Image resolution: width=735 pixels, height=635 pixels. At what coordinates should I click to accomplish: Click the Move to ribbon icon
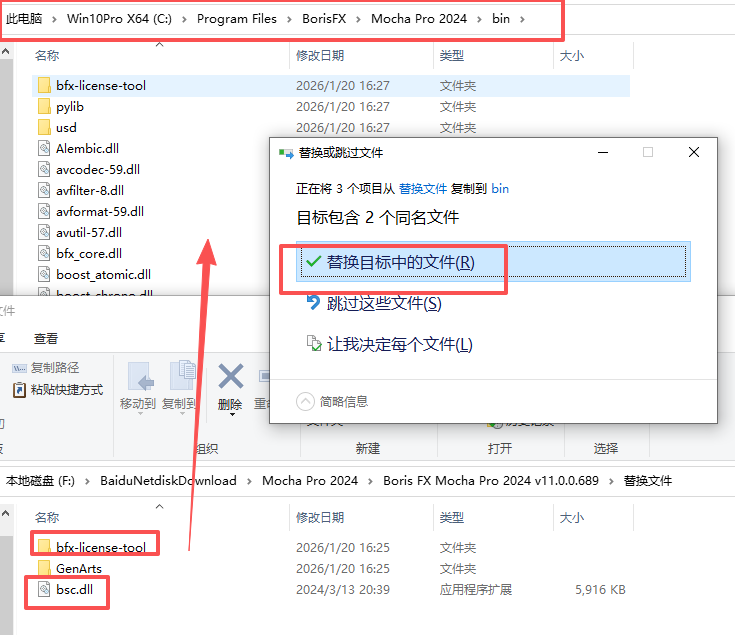click(140, 376)
